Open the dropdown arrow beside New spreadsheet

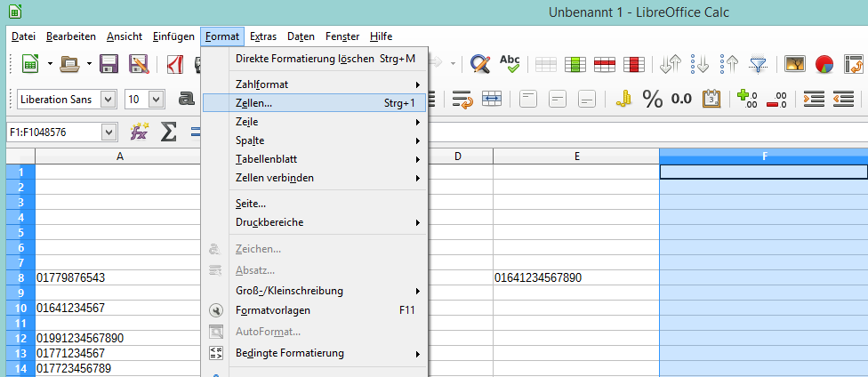[x=50, y=64]
